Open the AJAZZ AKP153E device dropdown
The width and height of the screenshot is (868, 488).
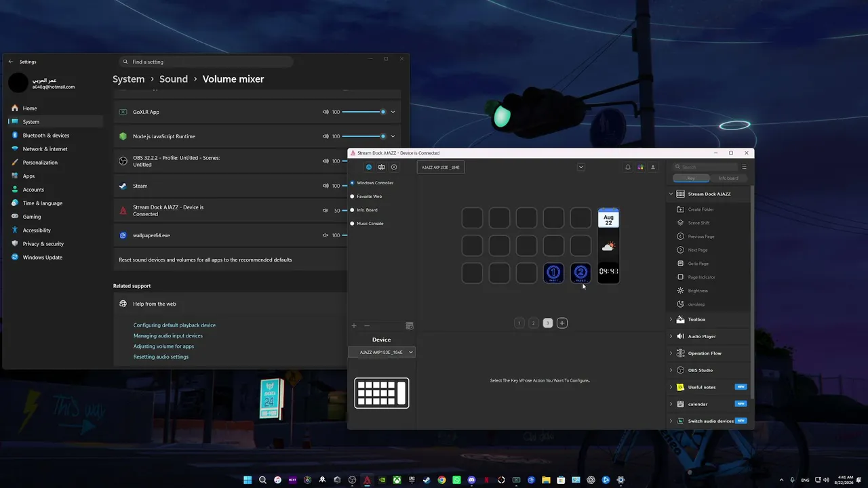click(x=381, y=352)
